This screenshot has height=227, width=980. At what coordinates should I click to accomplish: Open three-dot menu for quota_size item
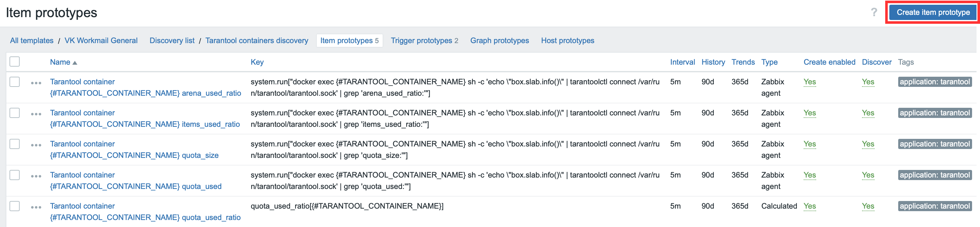36,145
